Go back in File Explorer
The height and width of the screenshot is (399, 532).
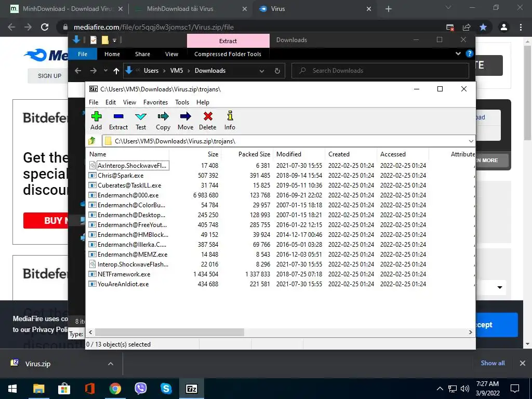click(x=78, y=71)
